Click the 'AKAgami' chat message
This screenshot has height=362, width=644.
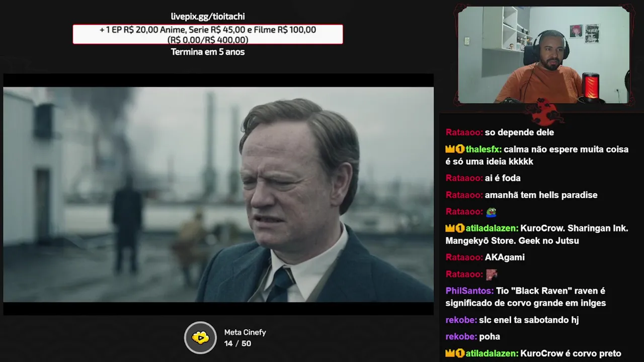505,257
